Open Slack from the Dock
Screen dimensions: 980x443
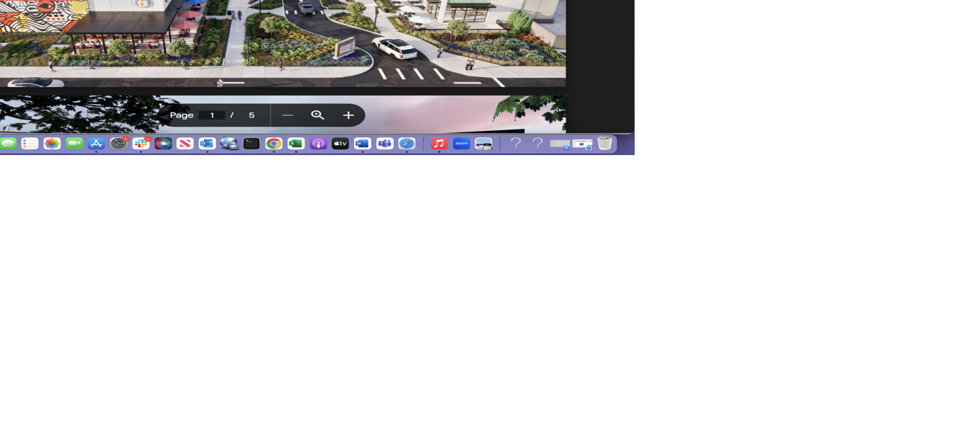[x=140, y=143]
